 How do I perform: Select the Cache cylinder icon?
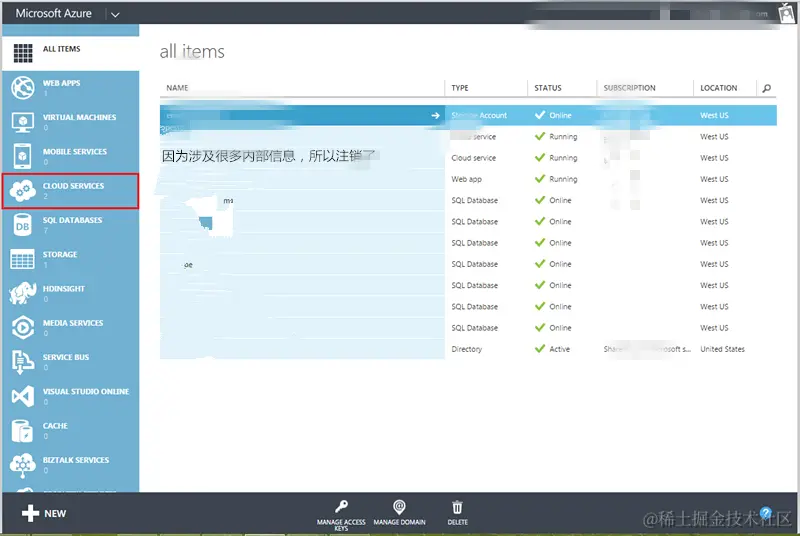point(23,430)
